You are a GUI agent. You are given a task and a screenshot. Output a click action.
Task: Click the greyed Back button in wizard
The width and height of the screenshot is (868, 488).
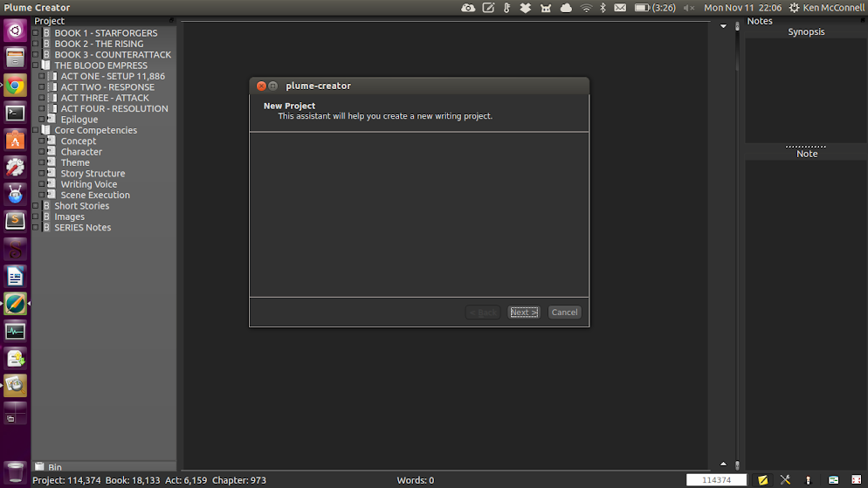[483, 312]
